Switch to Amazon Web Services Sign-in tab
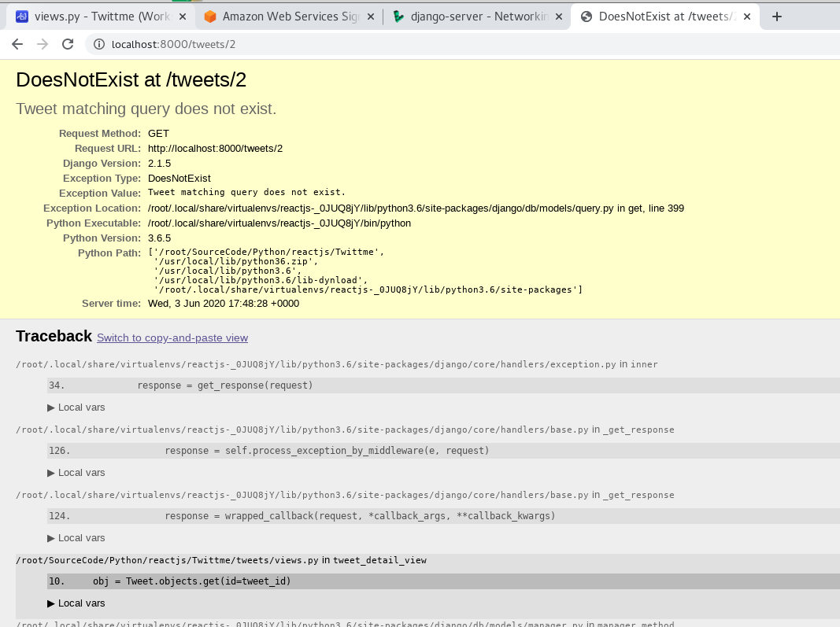 289,17
